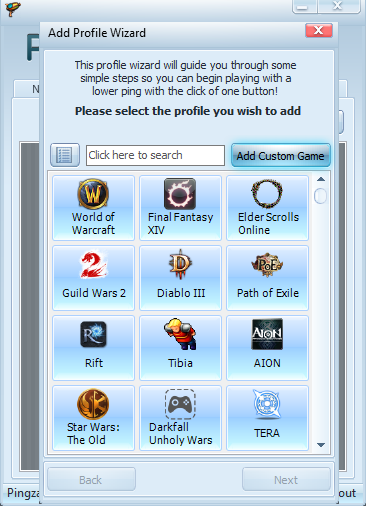Click the 'Darkfall Unholy Wars' label text
Viewport: 366px width, 506px height.
click(181, 433)
